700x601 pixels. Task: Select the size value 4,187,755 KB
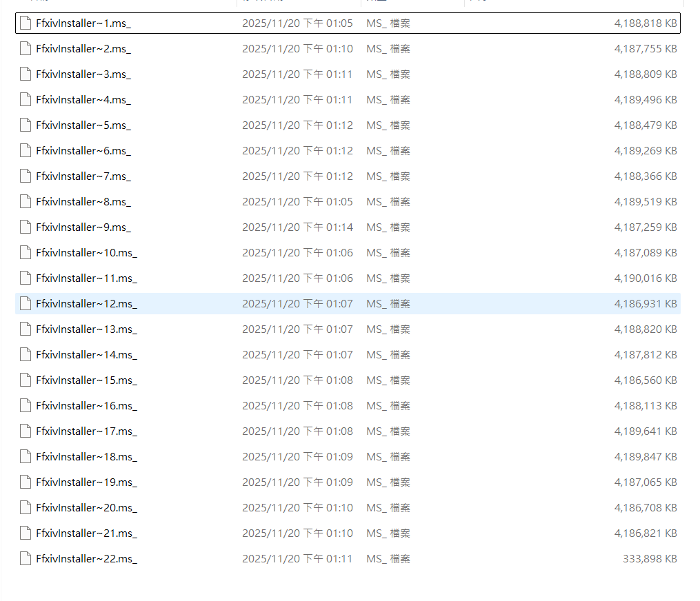pyautogui.click(x=646, y=49)
